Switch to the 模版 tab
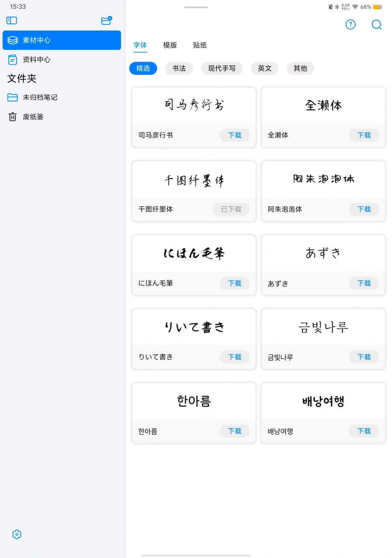Screen dimensions: 392x558 [171, 45]
